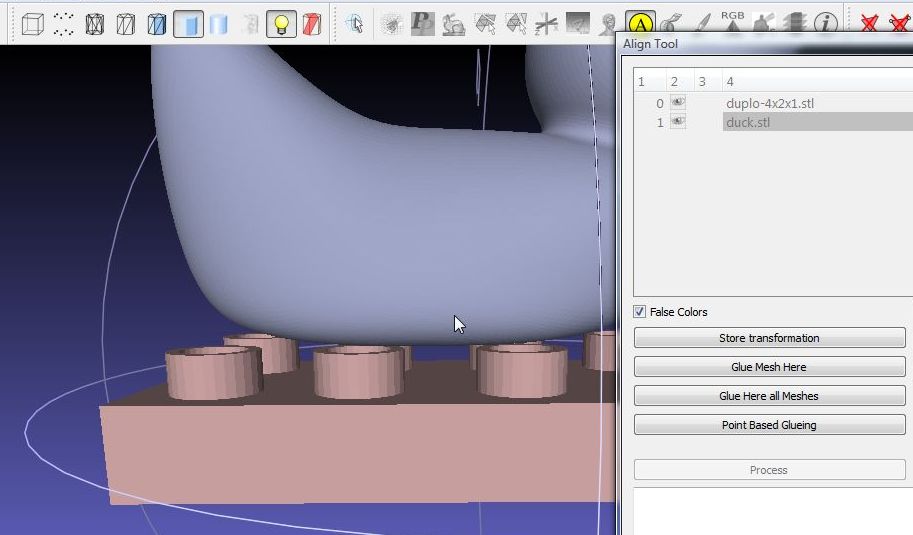Viewport: 913px width, 535px height.
Task: Activate Smooth shading render mode
Action: click(219, 24)
